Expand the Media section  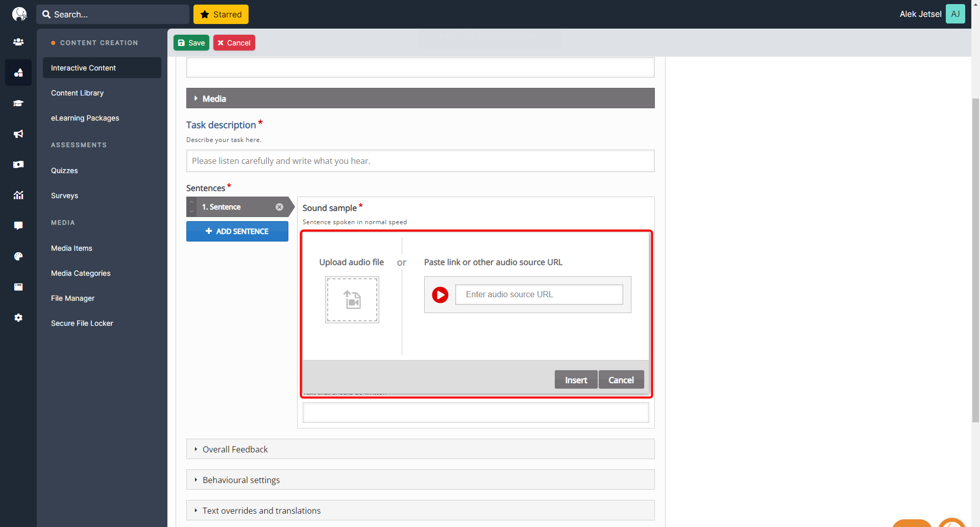click(421, 98)
